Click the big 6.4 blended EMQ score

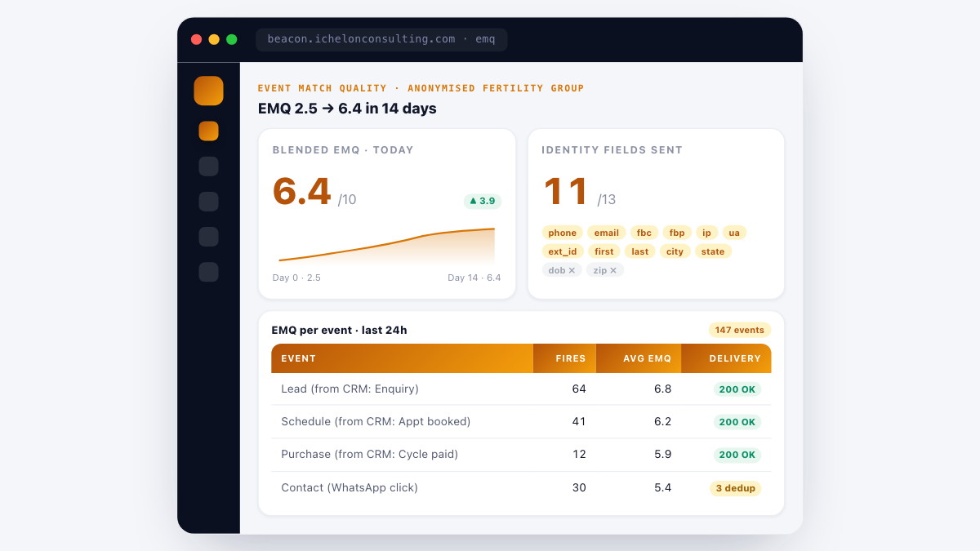(x=302, y=192)
